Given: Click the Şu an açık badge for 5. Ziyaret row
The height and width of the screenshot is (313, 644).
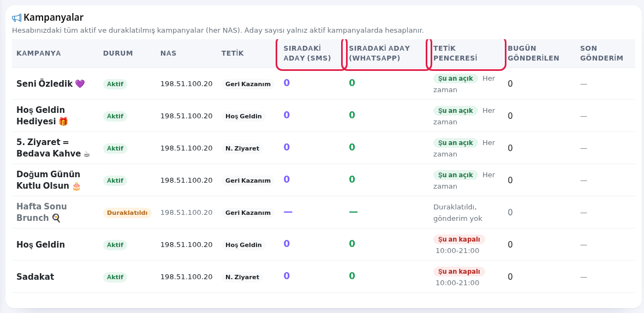Looking at the screenshot, I should 456,143.
